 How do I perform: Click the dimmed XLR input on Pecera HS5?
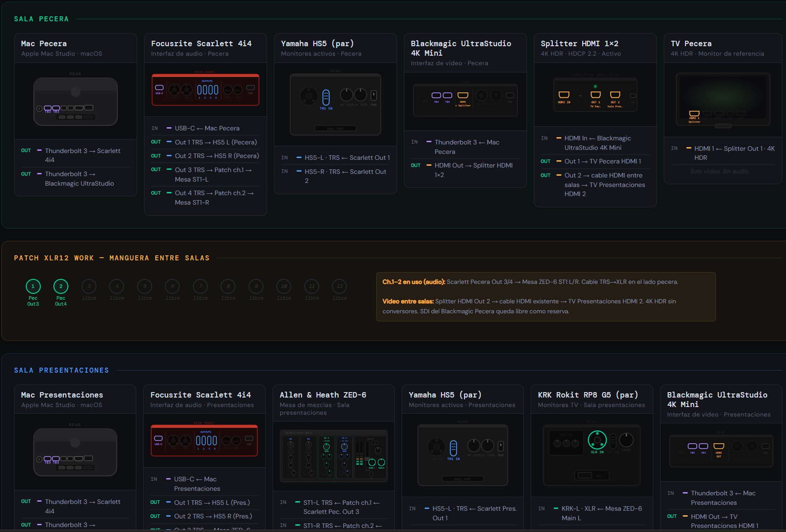309,96
